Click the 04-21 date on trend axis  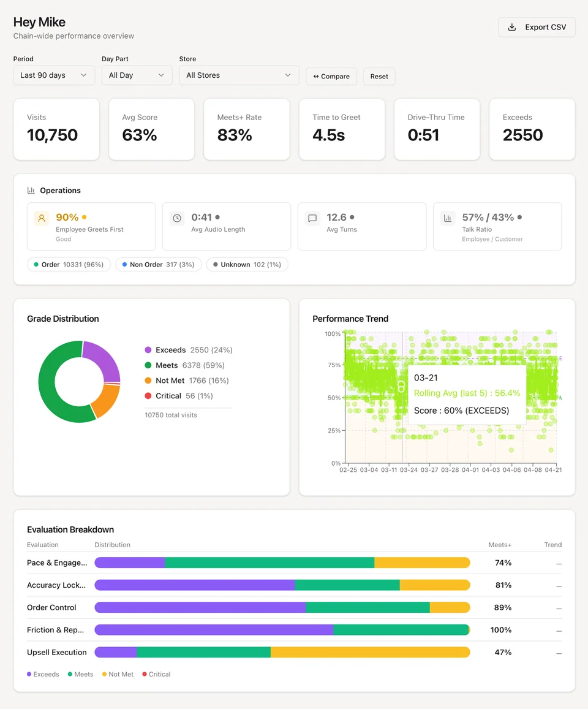click(553, 470)
